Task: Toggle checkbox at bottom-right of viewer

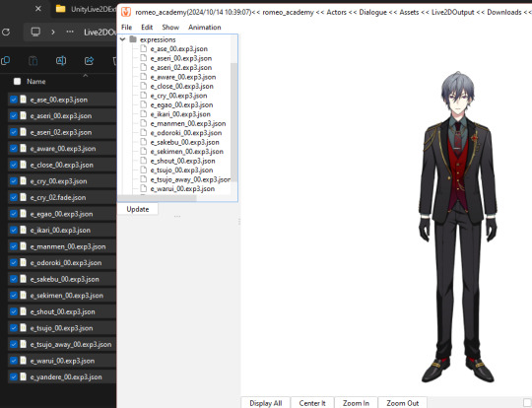Action: pos(527,402)
